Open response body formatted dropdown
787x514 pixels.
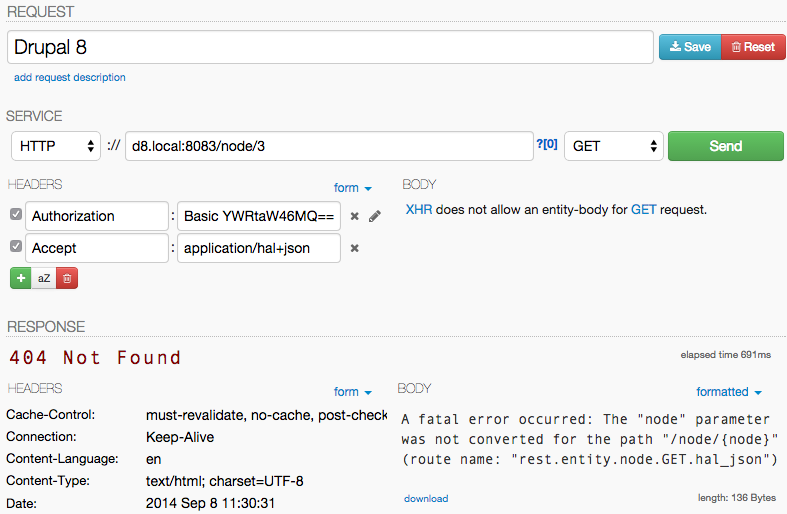[729, 392]
